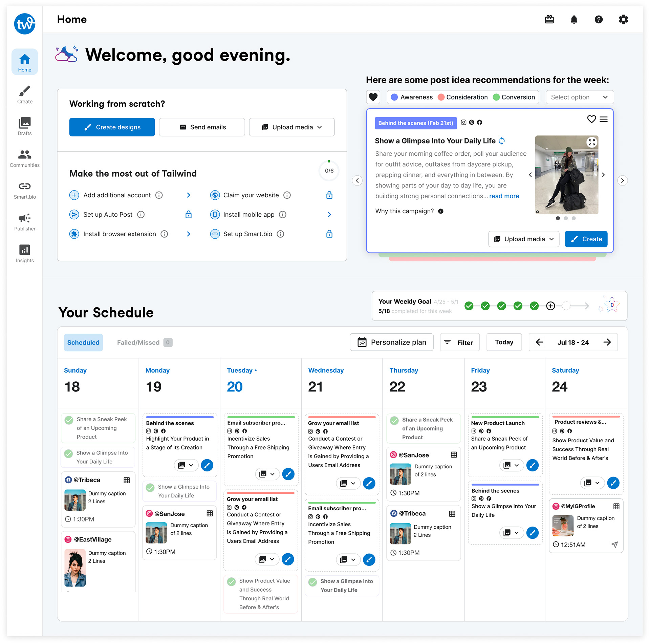Open the Select option dropdown
The image size is (650, 644).
580,97
